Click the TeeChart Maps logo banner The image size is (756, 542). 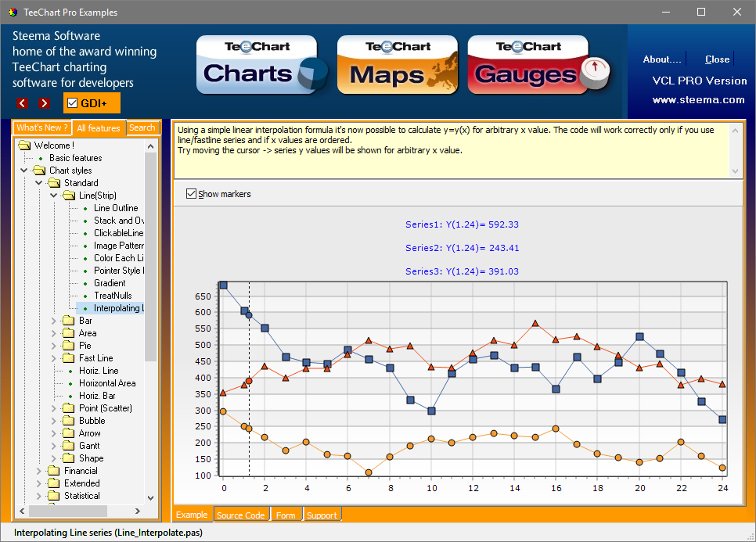(x=398, y=65)
